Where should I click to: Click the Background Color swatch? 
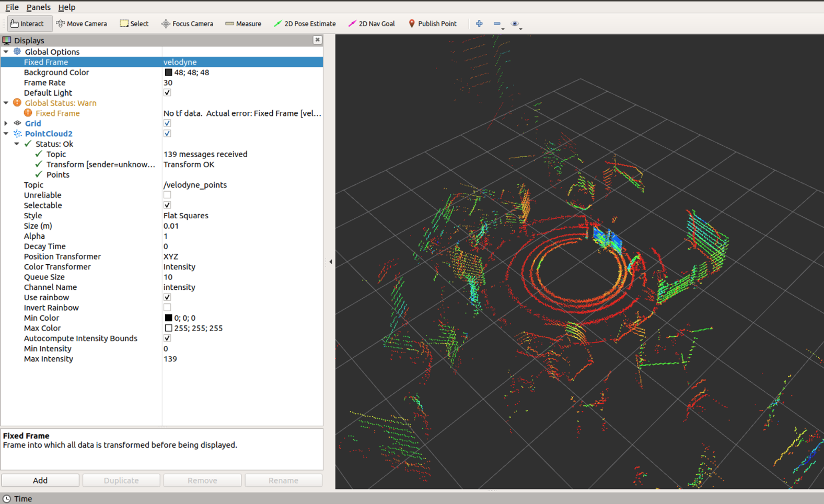click(x=168, y=73)
